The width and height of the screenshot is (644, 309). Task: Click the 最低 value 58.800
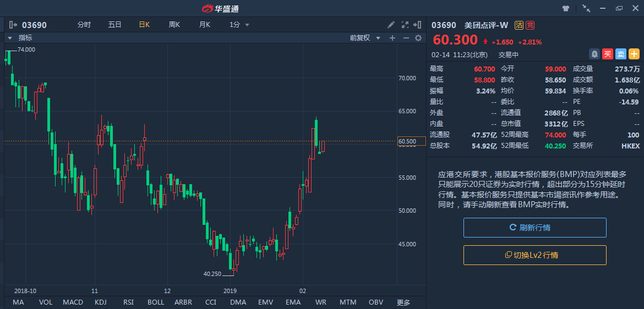click(485, 80)
